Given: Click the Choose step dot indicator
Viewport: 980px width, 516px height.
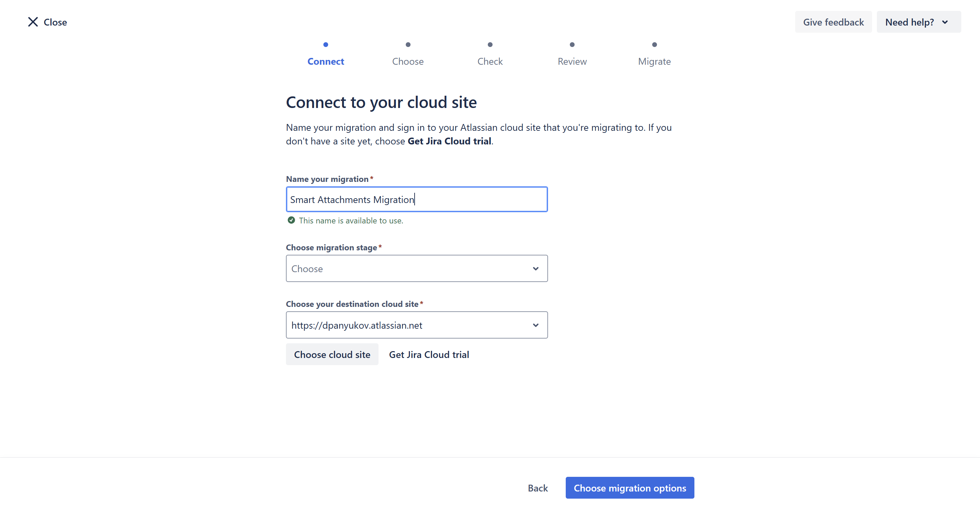Looking at the screenshot, I should (408, 45).
